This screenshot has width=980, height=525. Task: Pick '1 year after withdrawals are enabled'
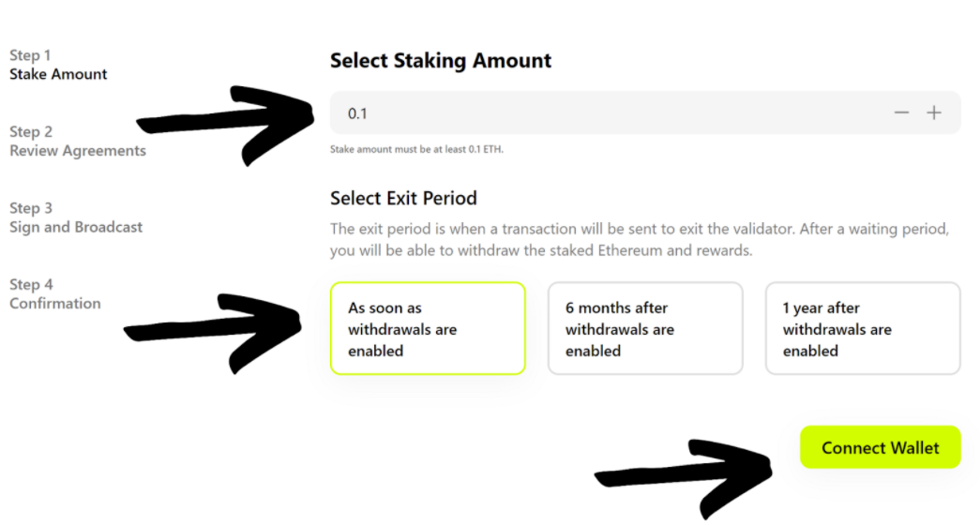pos(863,329)
